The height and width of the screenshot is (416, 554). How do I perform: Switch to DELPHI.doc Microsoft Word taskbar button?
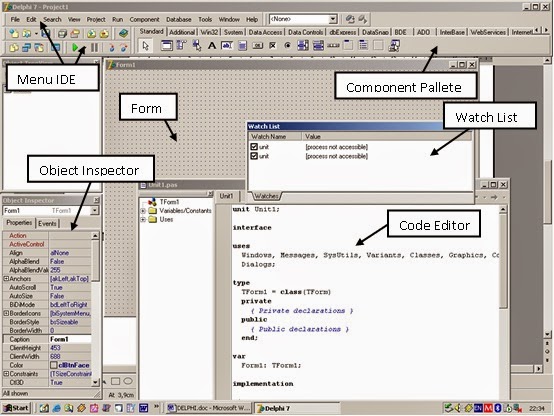click(209, 408)
